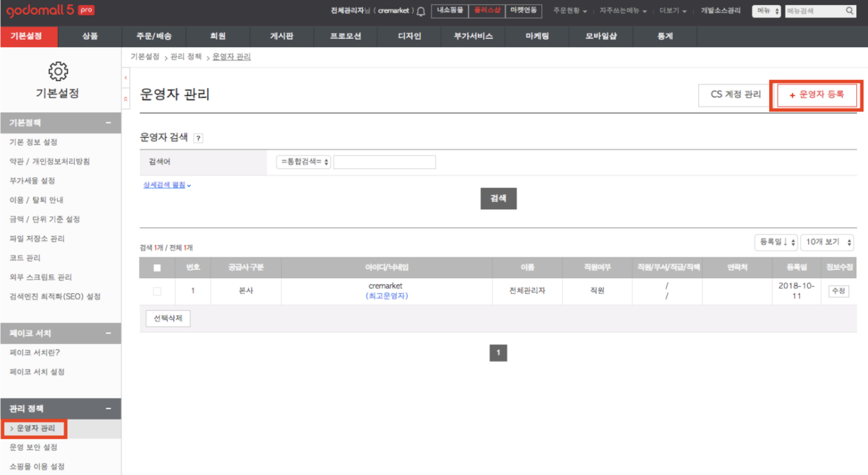Toggle the select-all checkbox in table header
The image size is (868, 475).
(x=157, y=268)
